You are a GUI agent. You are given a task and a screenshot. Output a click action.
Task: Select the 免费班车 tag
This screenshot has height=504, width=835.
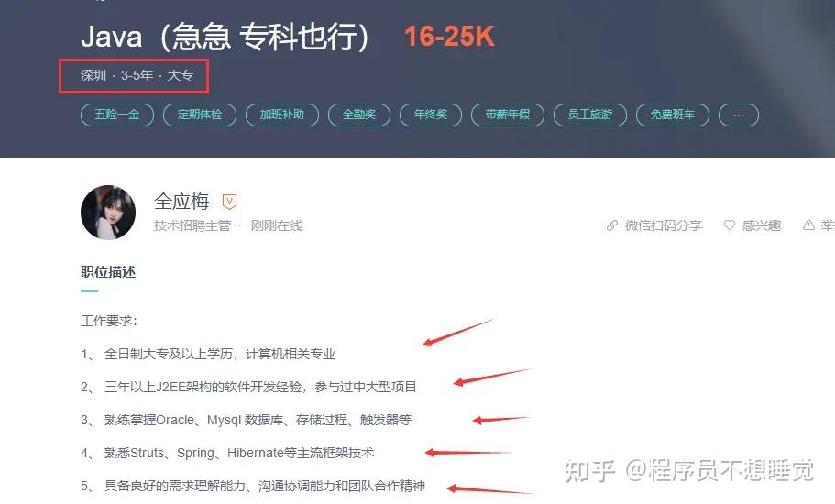click(x=673, y=115)
